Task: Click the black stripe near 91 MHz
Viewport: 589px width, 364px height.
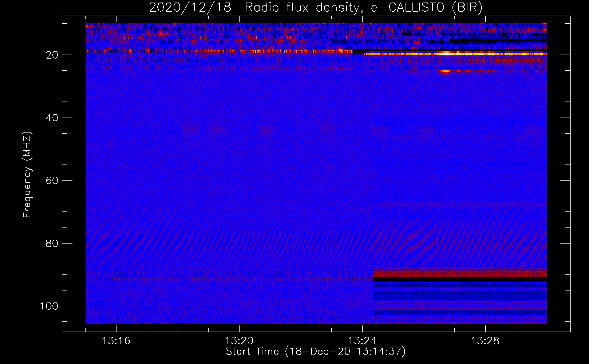Action: (x=460, y=279)
